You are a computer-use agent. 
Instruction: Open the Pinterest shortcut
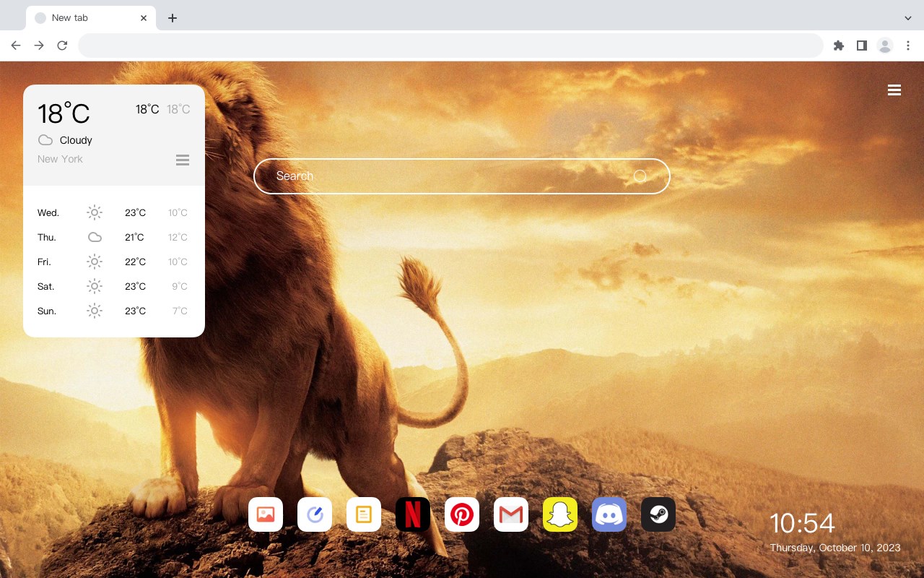(462, 514)
